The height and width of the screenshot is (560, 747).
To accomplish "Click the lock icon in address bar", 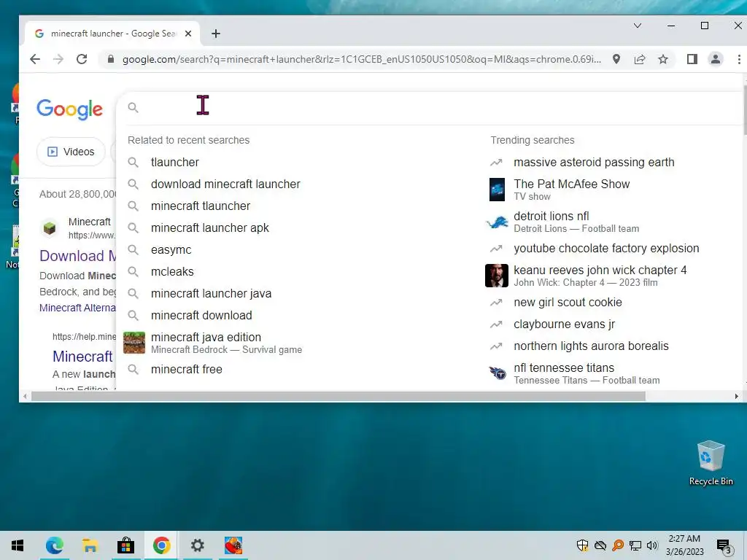I will click(111, 59).
